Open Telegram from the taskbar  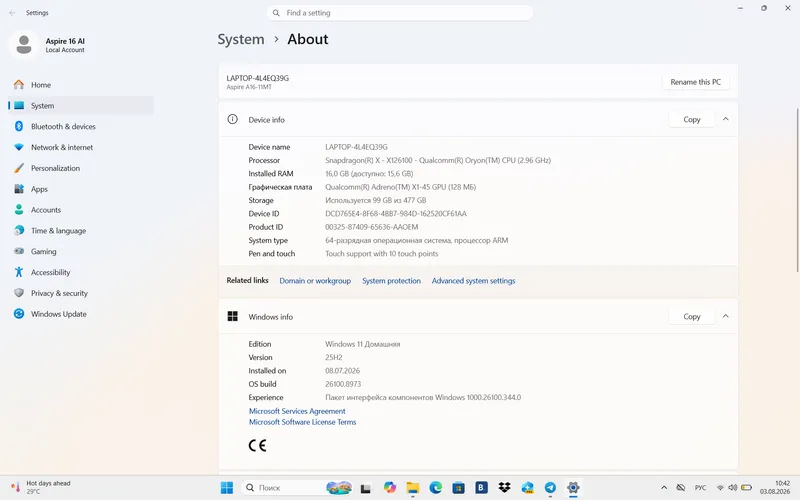(x=550, y=488)
